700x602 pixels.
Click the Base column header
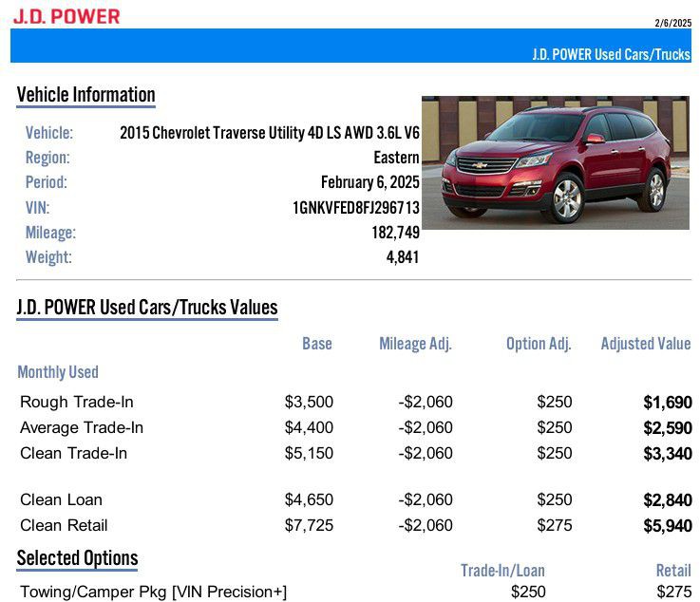[x=317, y=344]
